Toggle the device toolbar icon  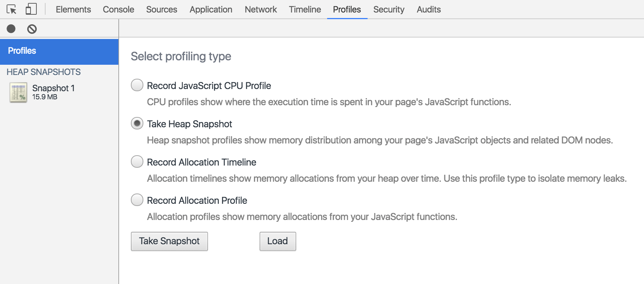[x=31, y=9]
